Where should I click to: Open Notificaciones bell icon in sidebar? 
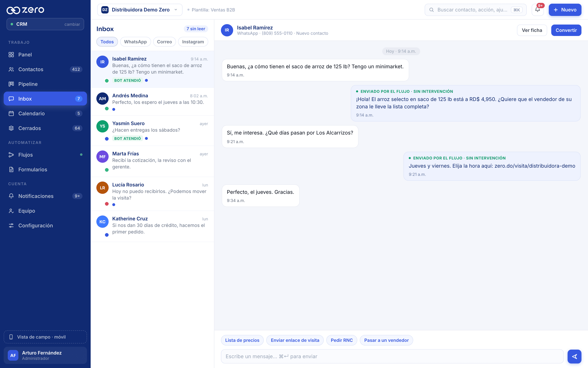tap(11, 196)
